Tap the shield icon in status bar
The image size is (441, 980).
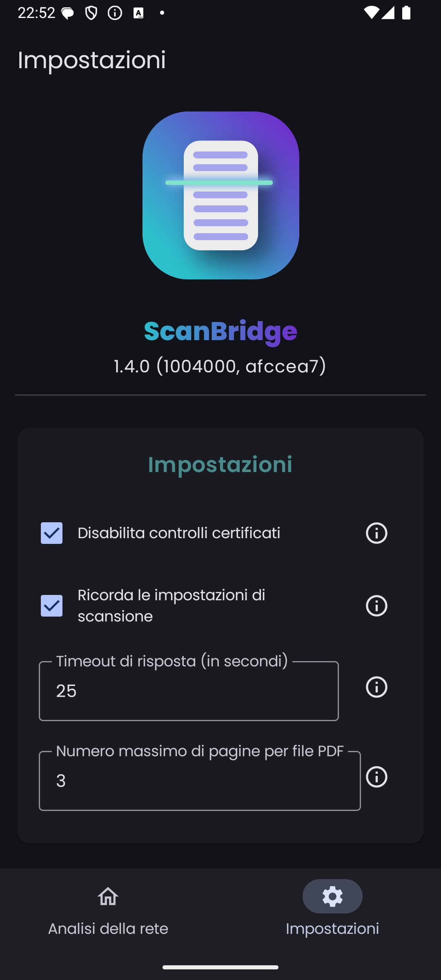91,13
